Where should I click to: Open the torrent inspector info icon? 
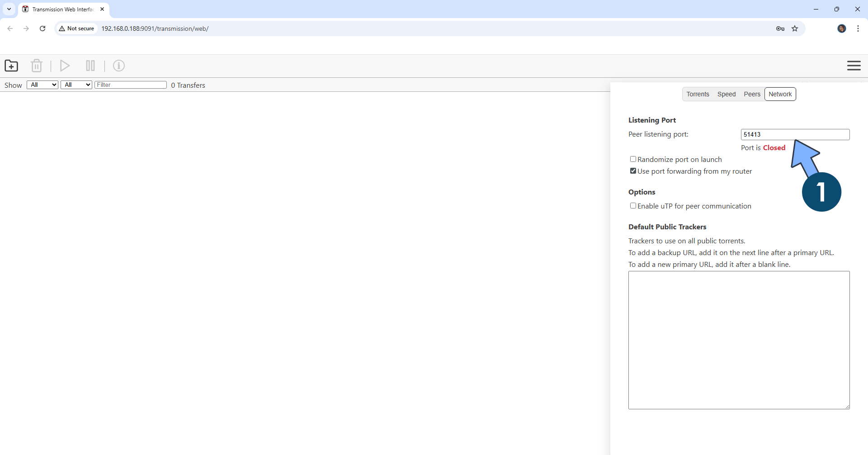[x=119, y=66]
